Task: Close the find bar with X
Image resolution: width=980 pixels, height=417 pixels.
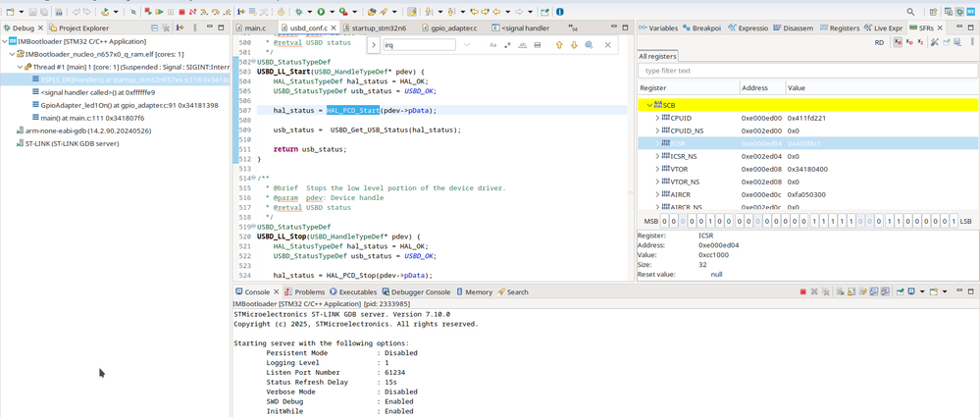Action: click(607, 45)
